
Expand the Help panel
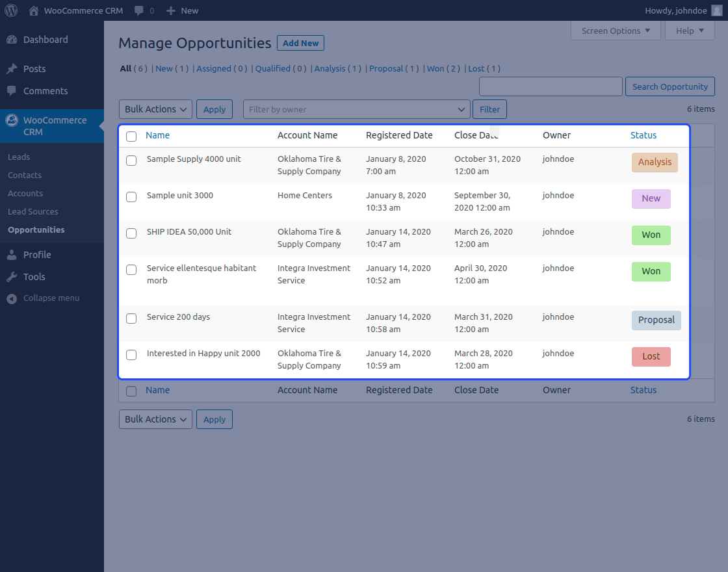click(690, 31)
